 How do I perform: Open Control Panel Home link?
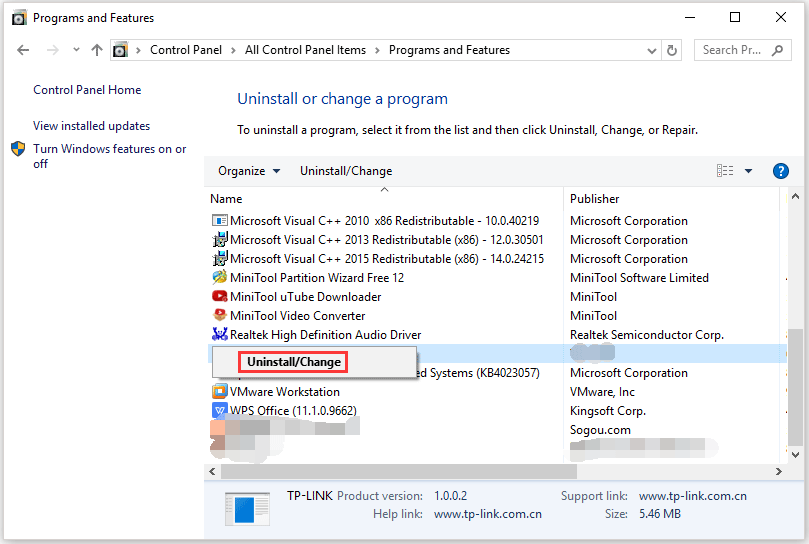[x=87, y=90]
